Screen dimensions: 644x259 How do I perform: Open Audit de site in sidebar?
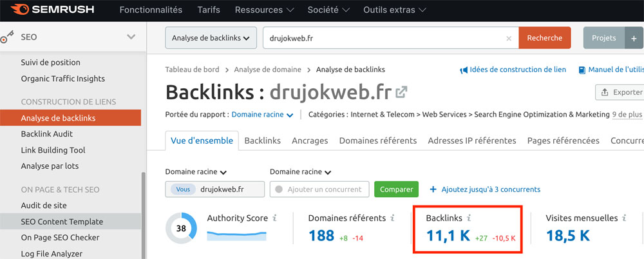44,205
